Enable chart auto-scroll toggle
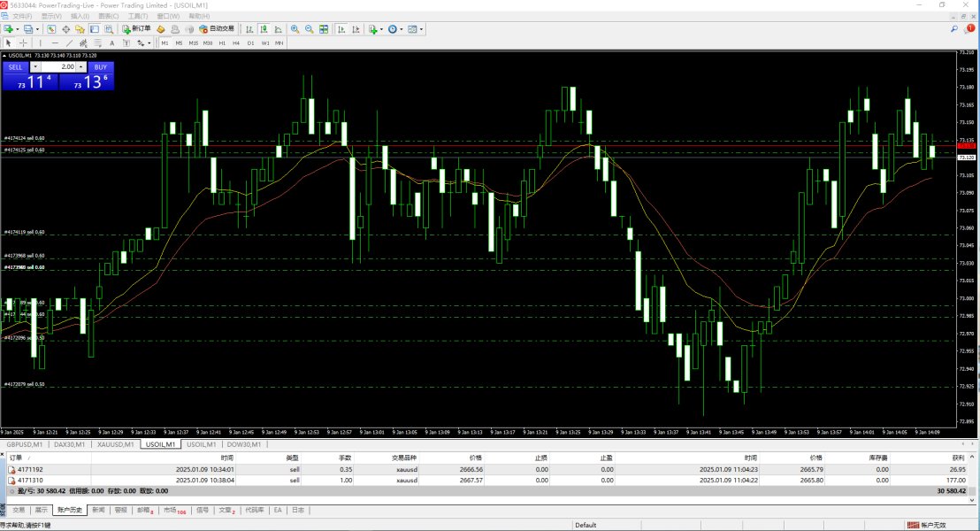Image resolution: width=980 pixels, height=531 pixels. coord(341,29)
